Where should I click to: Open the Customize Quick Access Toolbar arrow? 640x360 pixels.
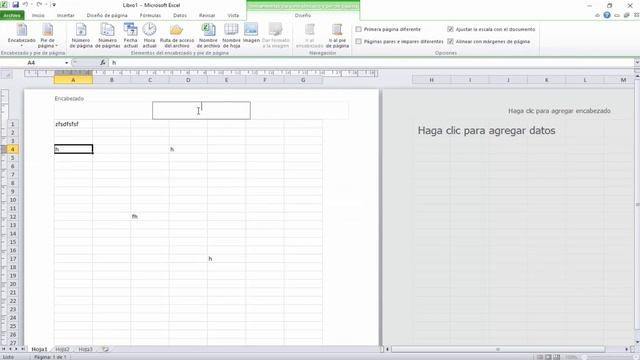coord(53,5)
